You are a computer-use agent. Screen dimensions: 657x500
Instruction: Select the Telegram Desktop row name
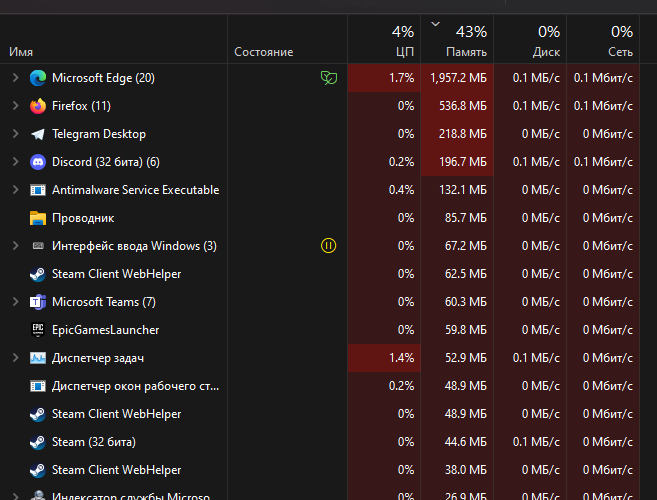99,134
